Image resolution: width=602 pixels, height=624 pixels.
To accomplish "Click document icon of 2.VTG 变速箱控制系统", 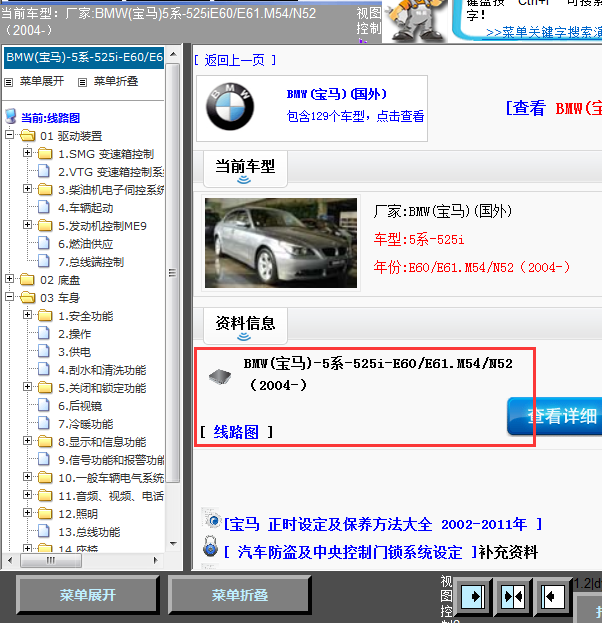I will pyautogui.click(x=44, y=172).
